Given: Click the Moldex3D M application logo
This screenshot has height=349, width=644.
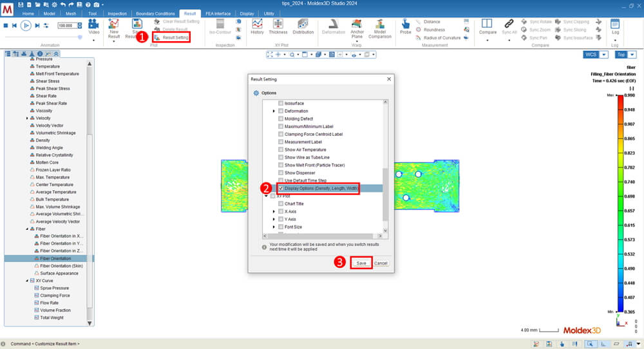Looking at the screenshot, I should (7, 8).
